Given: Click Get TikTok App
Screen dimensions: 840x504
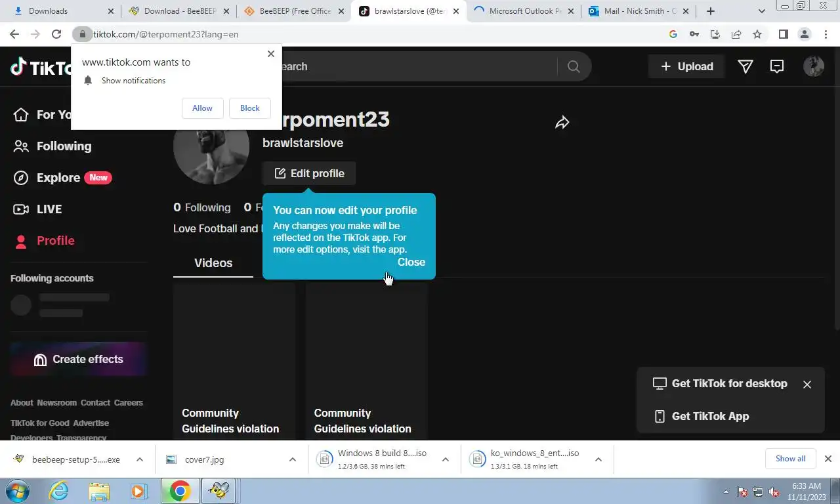Looking at the screenshot, I should [x=701, y=416].
